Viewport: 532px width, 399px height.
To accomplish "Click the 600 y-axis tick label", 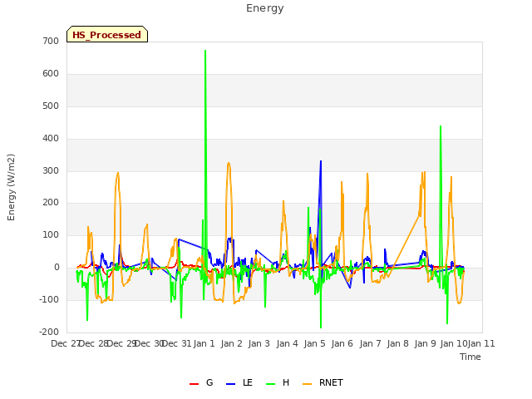I will 51,74.
